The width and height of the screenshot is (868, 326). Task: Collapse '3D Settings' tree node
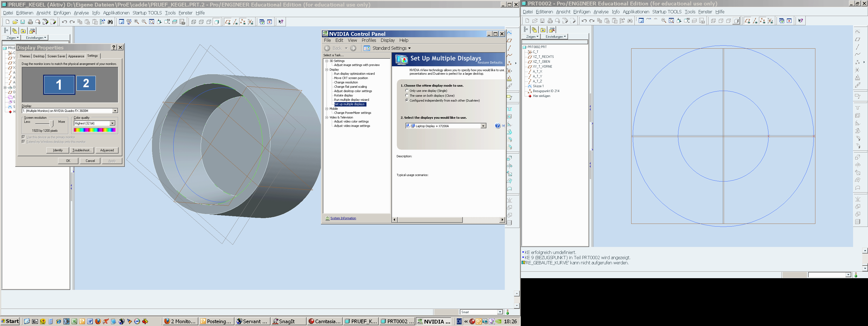[327, 61]
